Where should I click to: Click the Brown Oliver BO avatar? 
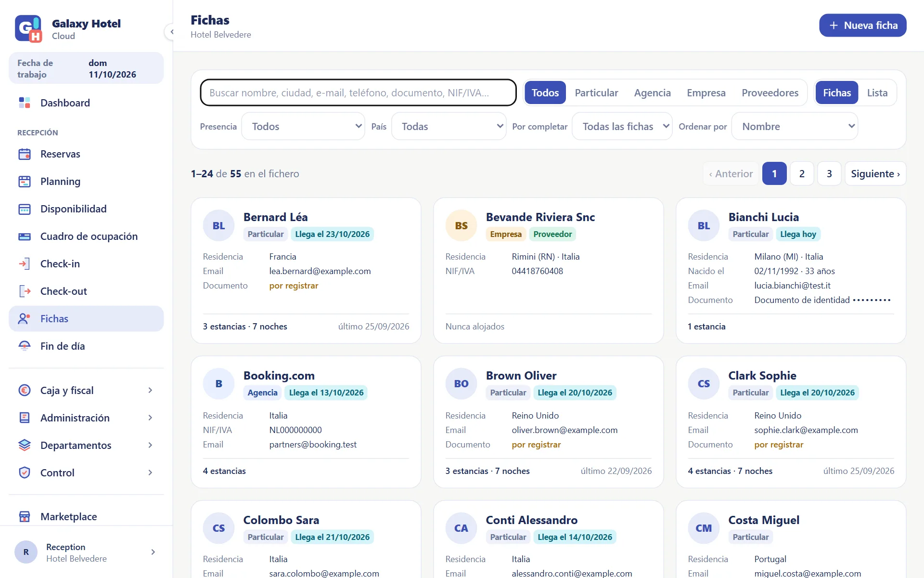(461, 383)
